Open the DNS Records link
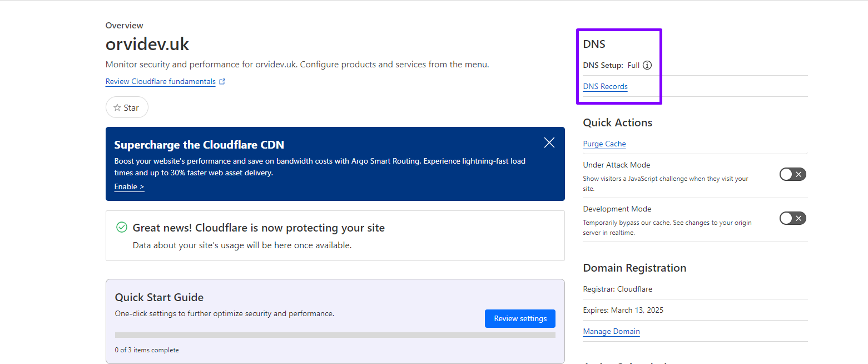Screen dimensions: 868x364 pyautogui.click(x=605, y=87)
